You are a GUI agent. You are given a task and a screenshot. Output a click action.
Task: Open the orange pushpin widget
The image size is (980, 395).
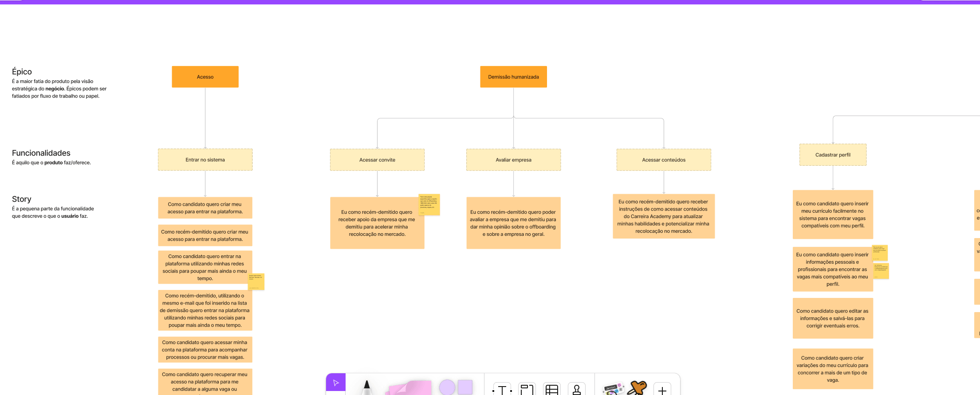(x=638, y=388)
